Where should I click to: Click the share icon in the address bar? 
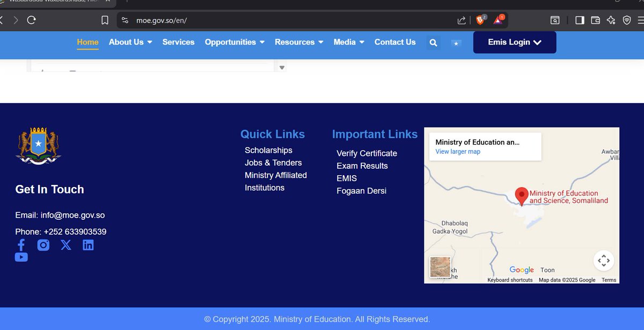coord(462,20)
